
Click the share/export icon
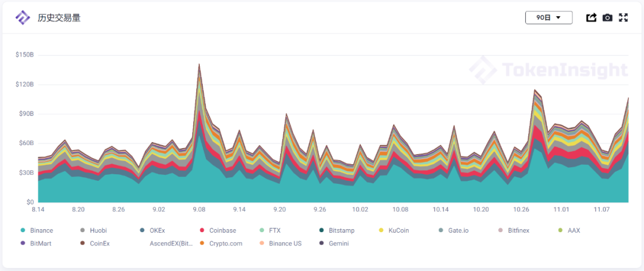point(591,18)
